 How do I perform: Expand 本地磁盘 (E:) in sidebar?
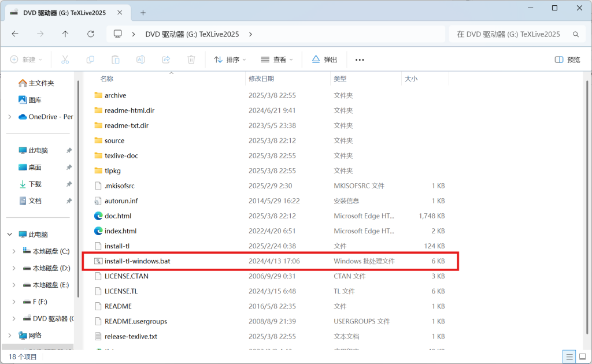pos(14,285)
